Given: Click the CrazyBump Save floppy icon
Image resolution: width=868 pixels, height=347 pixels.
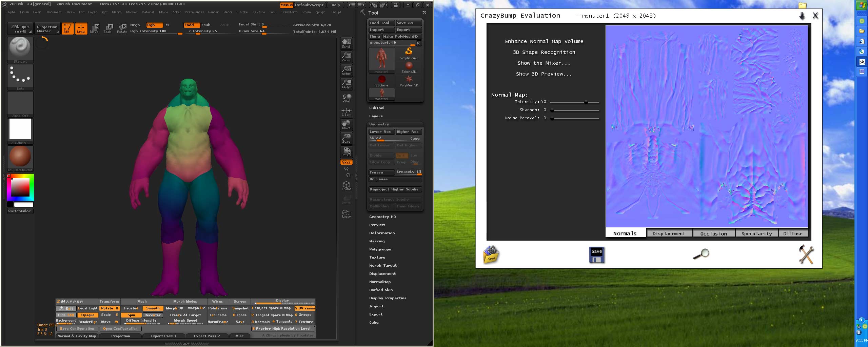Looking at the screenshot, I should tap(597, 255).
